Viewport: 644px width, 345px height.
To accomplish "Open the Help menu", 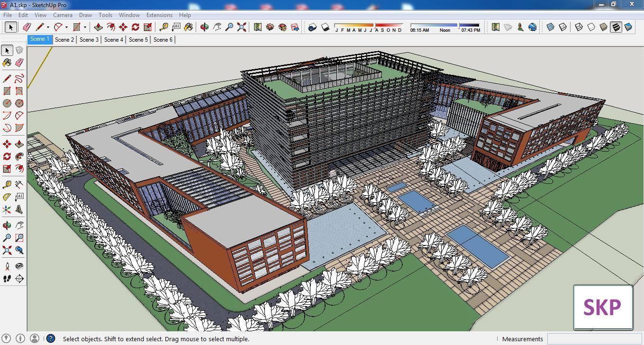I will tap(185, 15).
